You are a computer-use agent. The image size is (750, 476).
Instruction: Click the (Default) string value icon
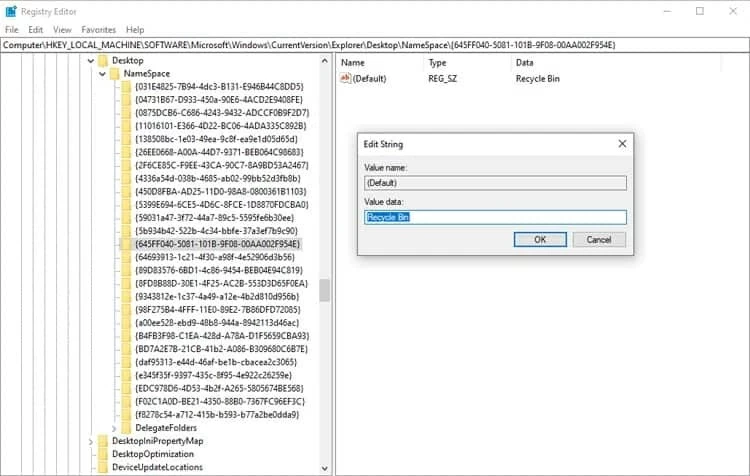point(345,78)
